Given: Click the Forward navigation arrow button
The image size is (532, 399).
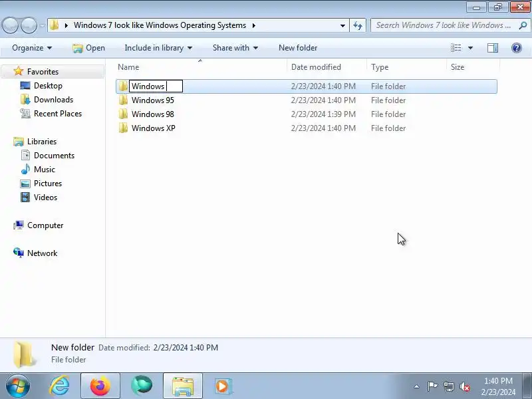Looking at the screenshot, I should 29,25.
